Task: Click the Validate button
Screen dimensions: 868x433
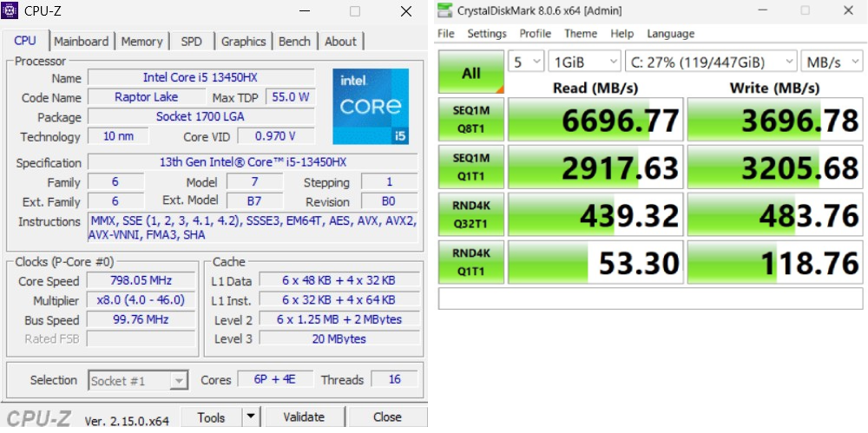Action: [304, 417]
